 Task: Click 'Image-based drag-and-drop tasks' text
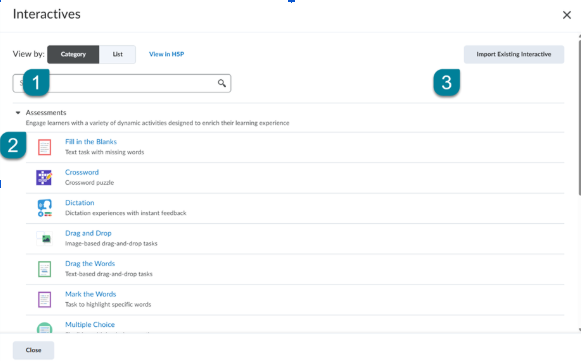coord(111,244)
